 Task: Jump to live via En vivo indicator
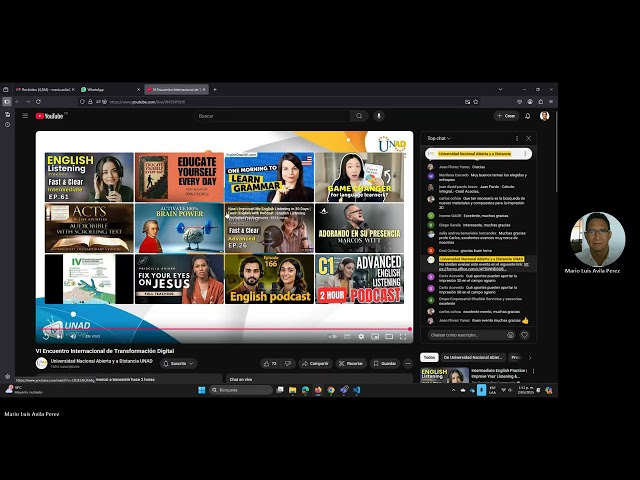click(x=93, y=336)
